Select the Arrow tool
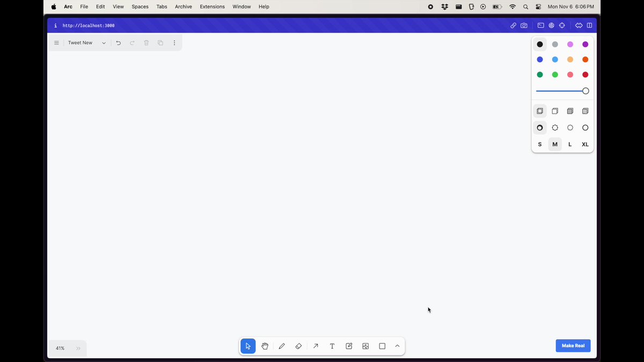The height and width of the screenshot is (362, 644). (x=316, y=346)
